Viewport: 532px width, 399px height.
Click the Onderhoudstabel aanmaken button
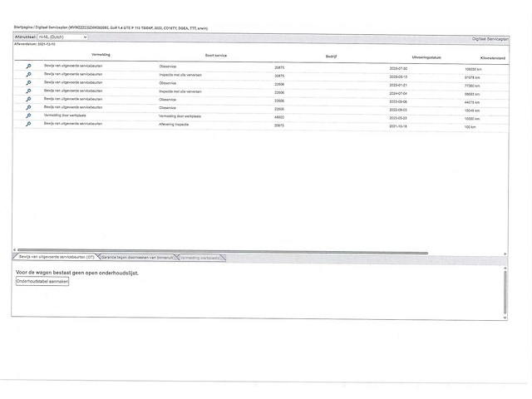(42, 282)
